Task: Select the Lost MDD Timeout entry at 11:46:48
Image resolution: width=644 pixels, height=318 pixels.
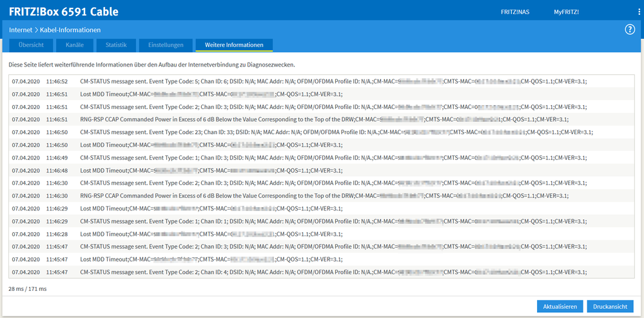Action: [321, 170]
